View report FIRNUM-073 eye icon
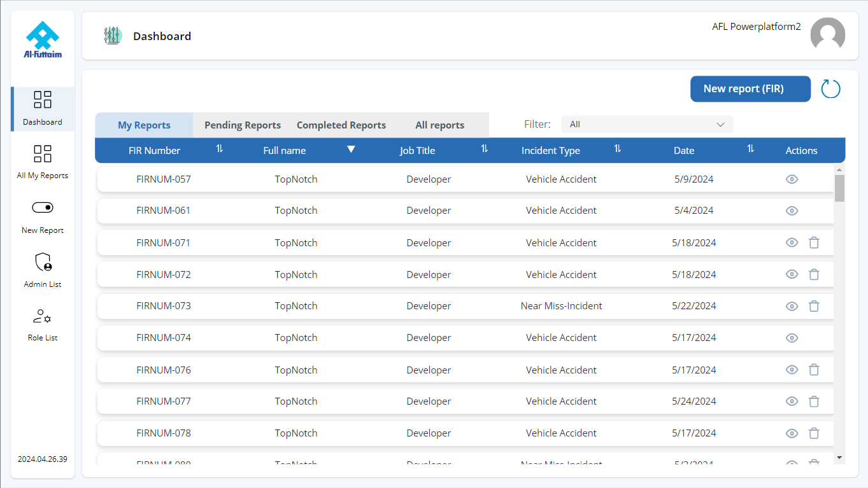Screen dimensions: 868x488 point(792,306)
